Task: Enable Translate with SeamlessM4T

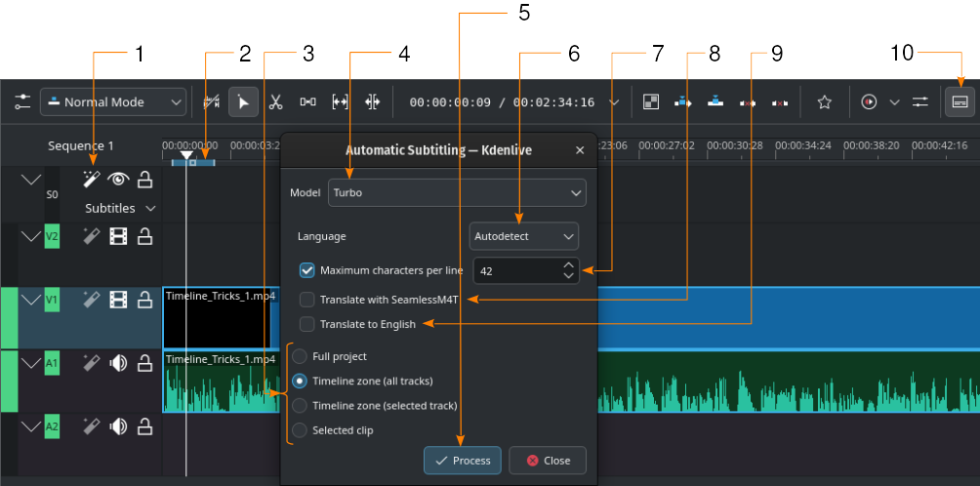Action: 306,300
